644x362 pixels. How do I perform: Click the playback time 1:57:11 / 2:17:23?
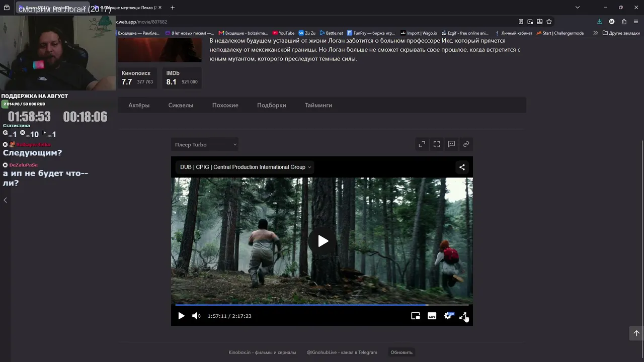229,316
